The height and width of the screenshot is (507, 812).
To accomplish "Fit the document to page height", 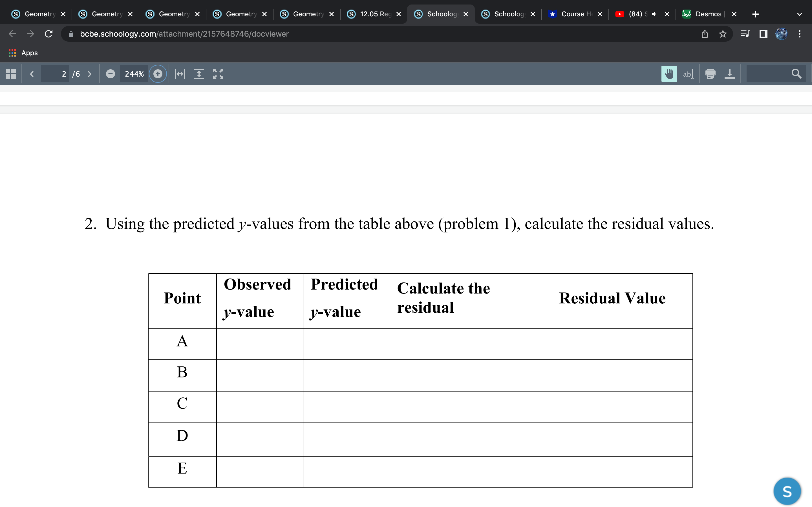I will coord(199,74).
